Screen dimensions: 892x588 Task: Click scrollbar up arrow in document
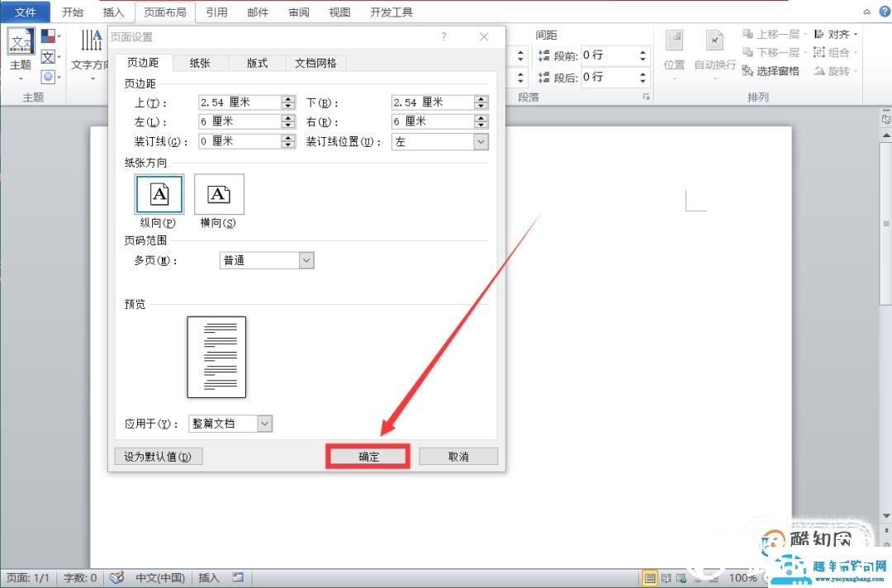886,135
